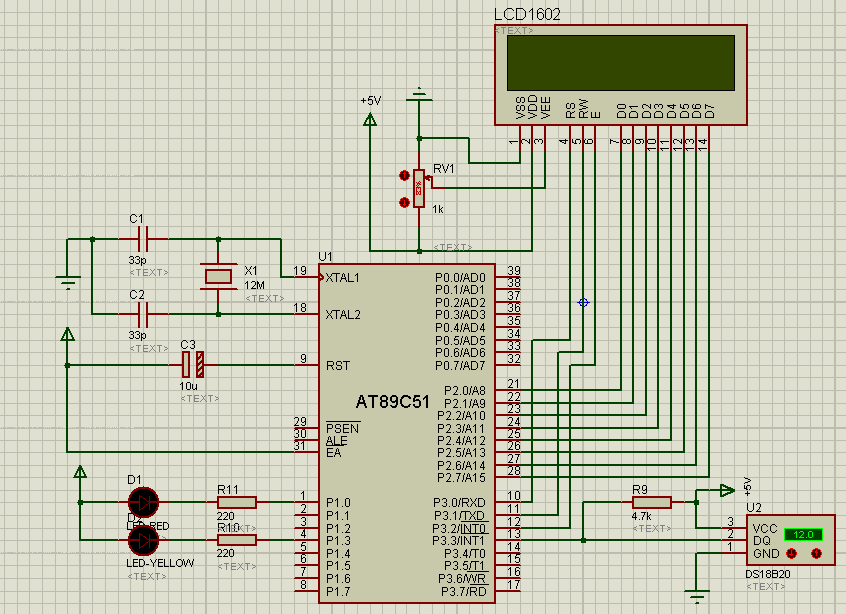Click the X1 crystal reference label
The image size is (846, 614).
251,270
